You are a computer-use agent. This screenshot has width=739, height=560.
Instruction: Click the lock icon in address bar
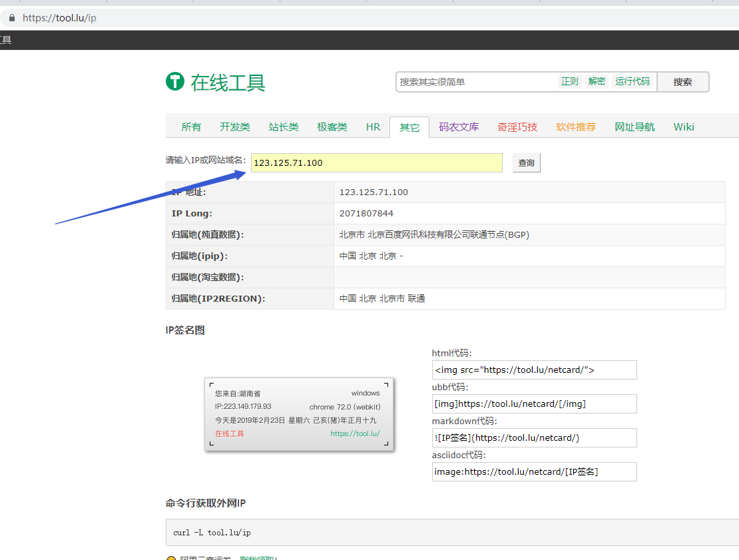tap(11, 18)
